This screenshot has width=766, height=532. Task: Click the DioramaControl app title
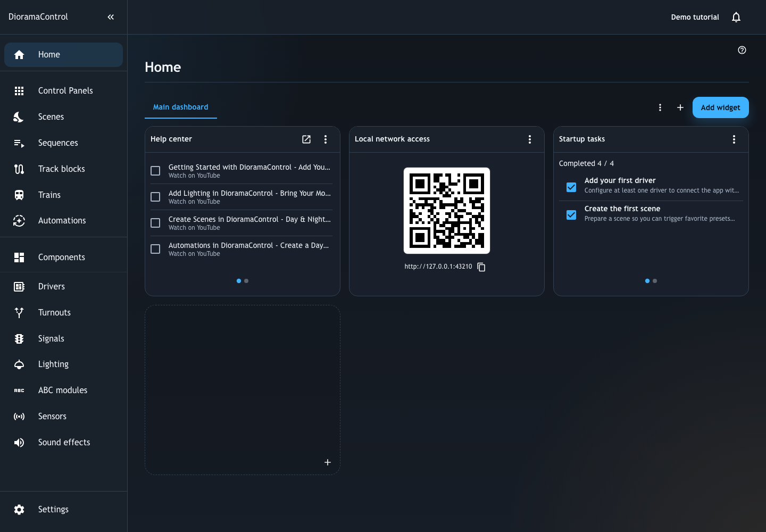(x=38, y=17)
